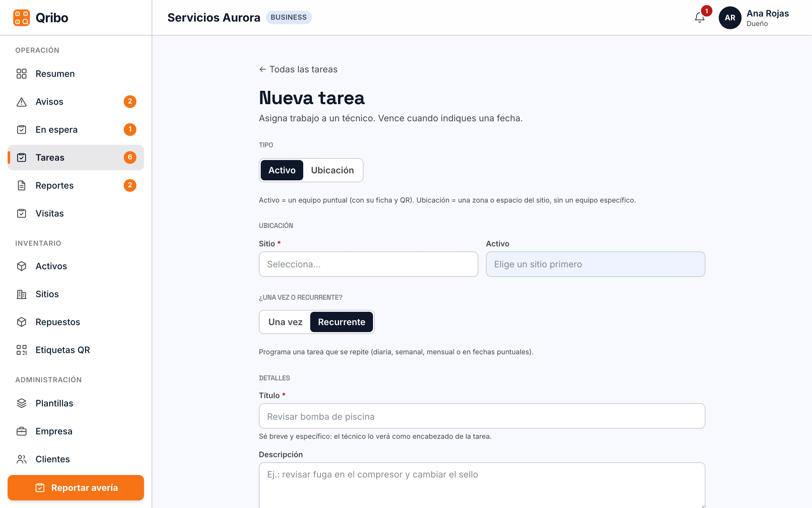This screenshot has height=508, width=812.
Task: Click the Tareas badge showing 6
Action: (130, 157)
